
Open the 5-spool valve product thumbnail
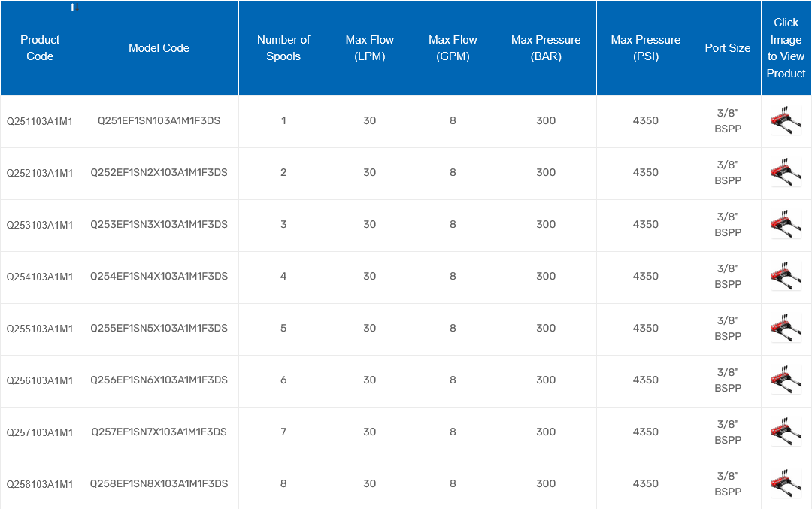click(x=786, y=328)
